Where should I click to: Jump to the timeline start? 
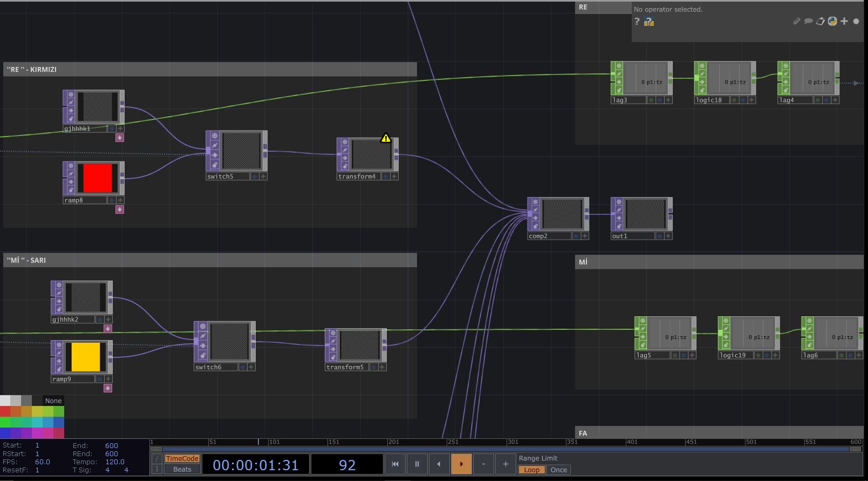pos(395,464)
